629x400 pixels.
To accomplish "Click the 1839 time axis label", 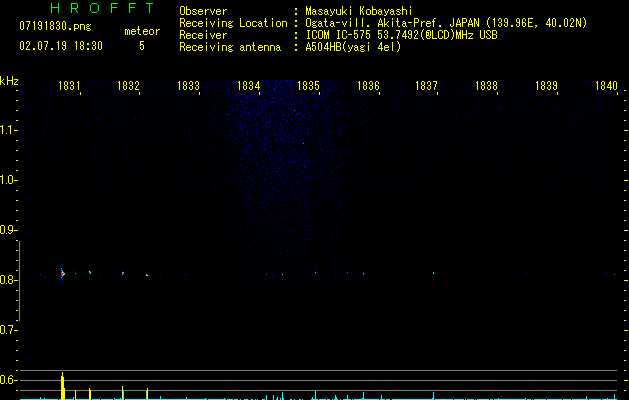I will click(x=546, y=86).
